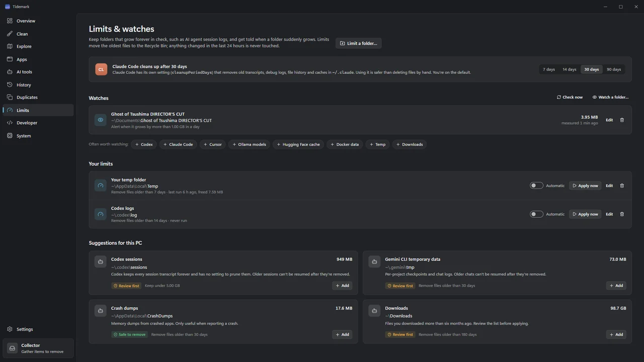
Task: Click Watch a folder button
Action: click(610, 97)
